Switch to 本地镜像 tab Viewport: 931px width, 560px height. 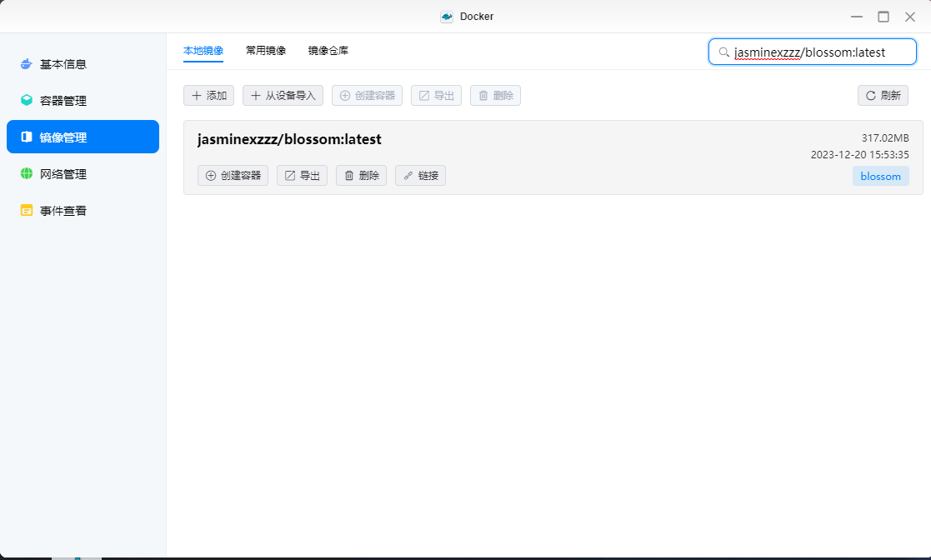tap(203, 51)
